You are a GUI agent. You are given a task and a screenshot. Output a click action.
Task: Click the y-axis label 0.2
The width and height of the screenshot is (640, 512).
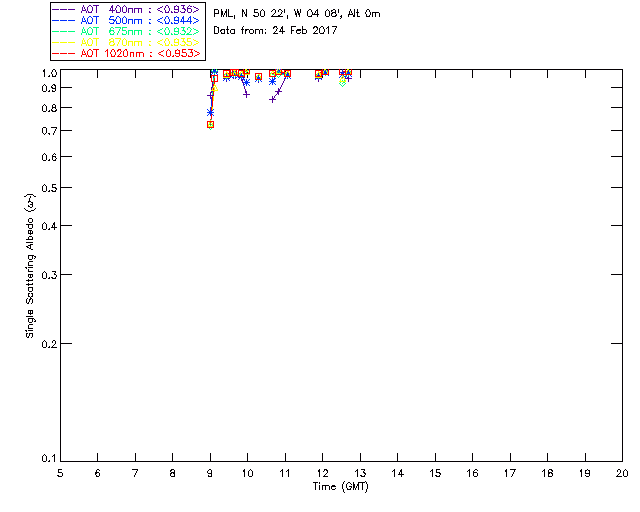[x=49, y=344]
